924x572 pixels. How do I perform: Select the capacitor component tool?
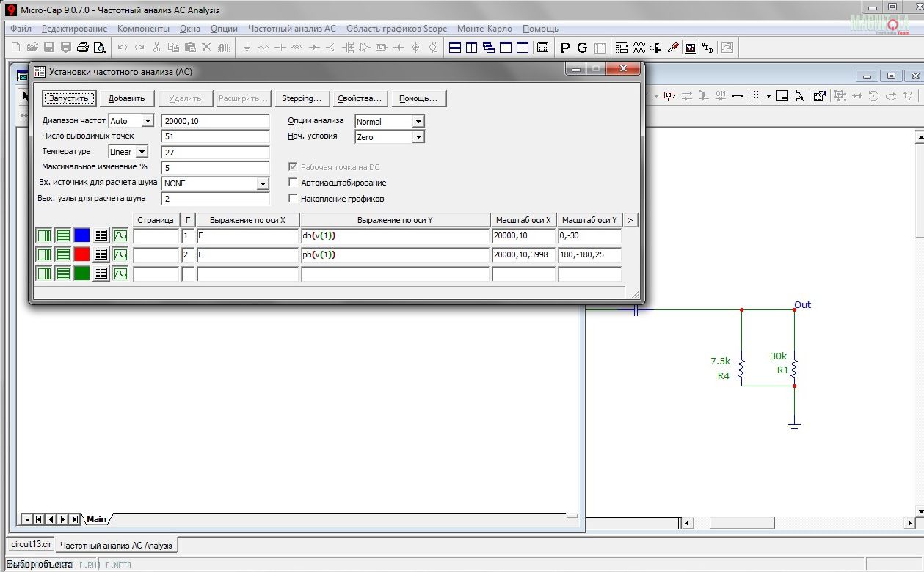280,48
